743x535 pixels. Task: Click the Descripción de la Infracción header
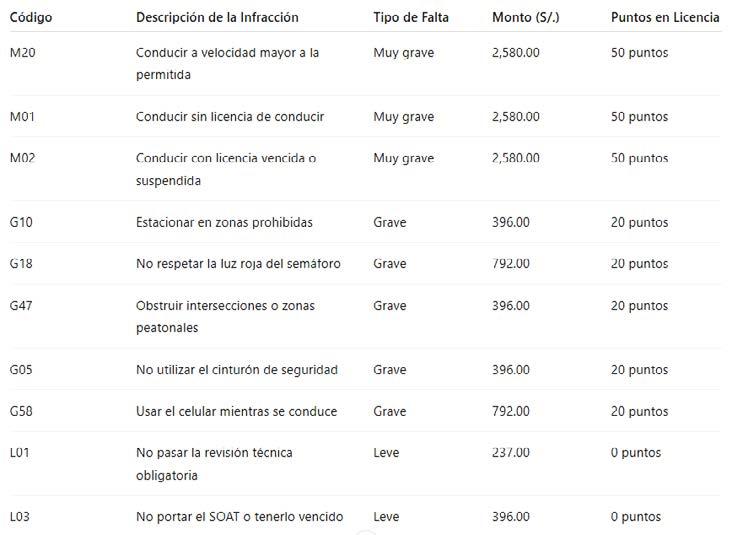(217, 18)
